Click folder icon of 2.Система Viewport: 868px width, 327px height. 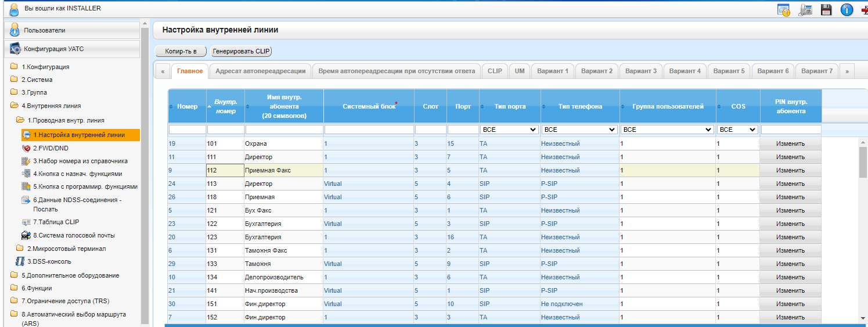click(x=14, y=80)
